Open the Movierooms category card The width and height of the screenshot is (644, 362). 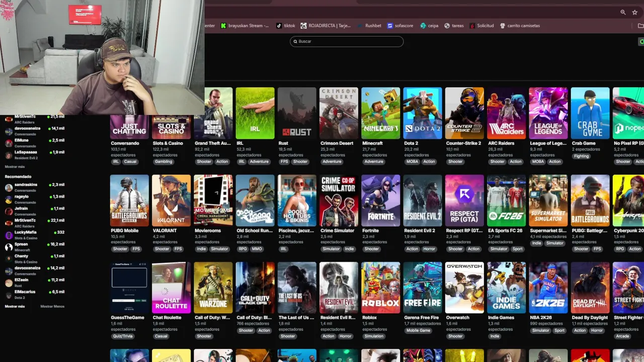point(213,201)
